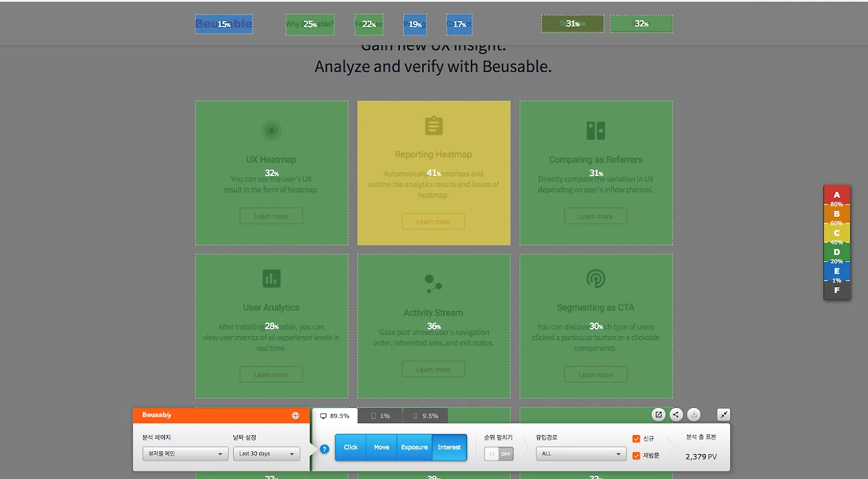Click the download icon above the panel
868x479 pixels.
click(x=694, y=415)
